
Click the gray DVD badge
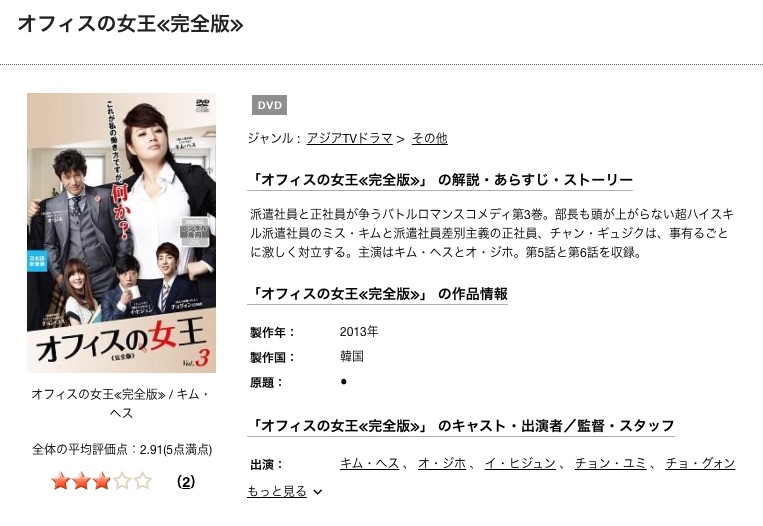pos(269,105)
